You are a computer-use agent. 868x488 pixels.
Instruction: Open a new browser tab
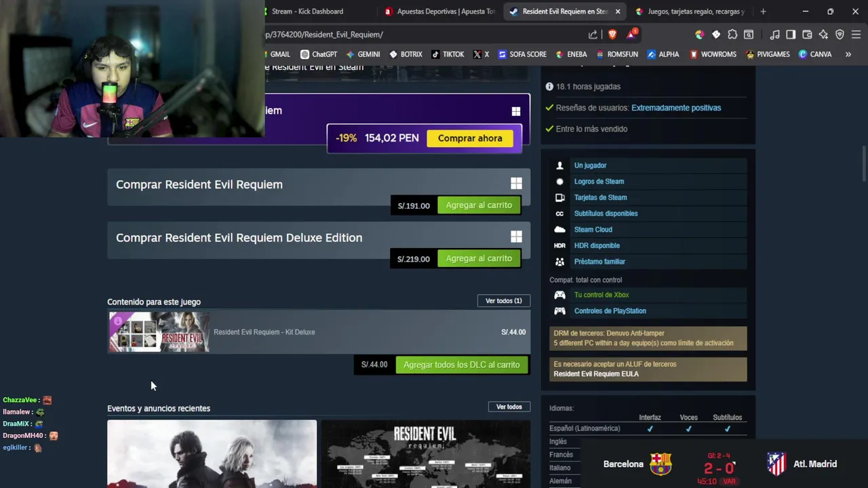click(x=763, y=12)
